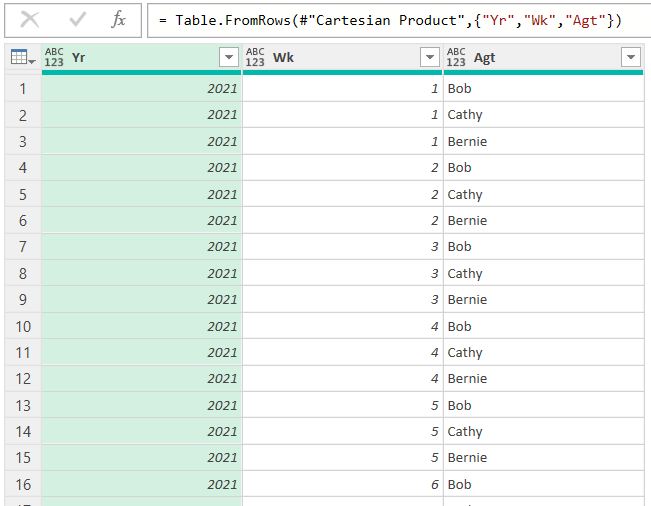Click Yr value 2021 in row 8
This screenshot has width=651, height=506.
tap(142, 273)
